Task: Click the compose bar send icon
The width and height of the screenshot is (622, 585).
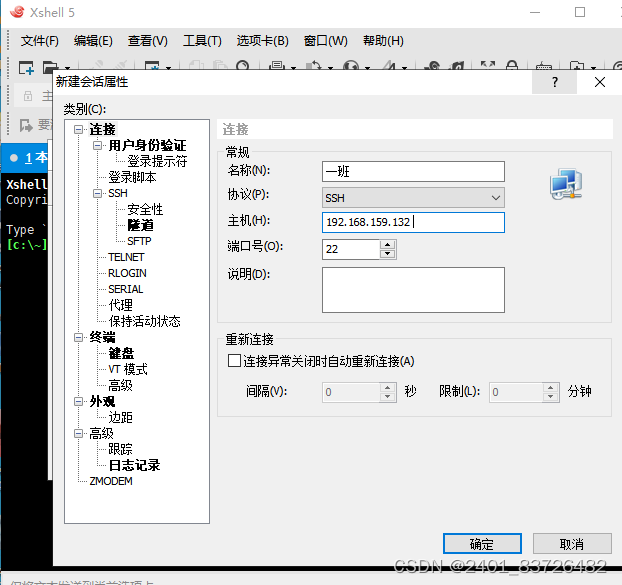Action: [x=26, y=125]
